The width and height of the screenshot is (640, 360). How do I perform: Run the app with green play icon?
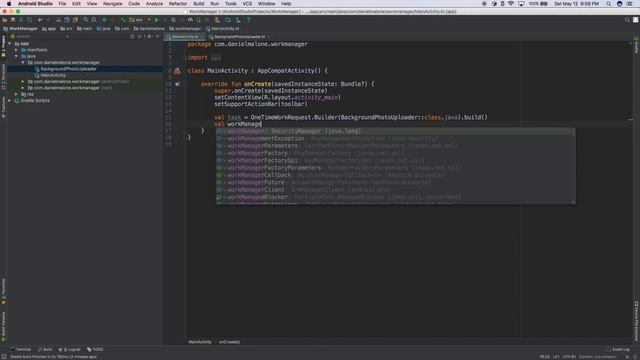point(156,20)
